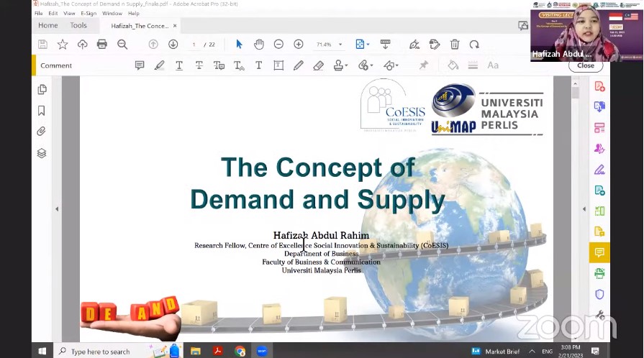644x358 pixels.
Task: Open the Attachments paperclip panel
Action: tap(41, 132)
